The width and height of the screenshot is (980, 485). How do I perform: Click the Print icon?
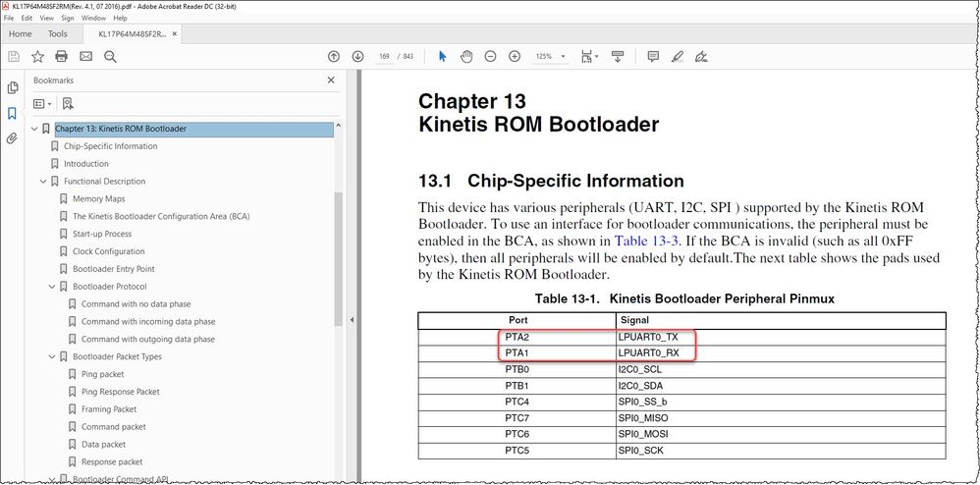coord(61,57)
